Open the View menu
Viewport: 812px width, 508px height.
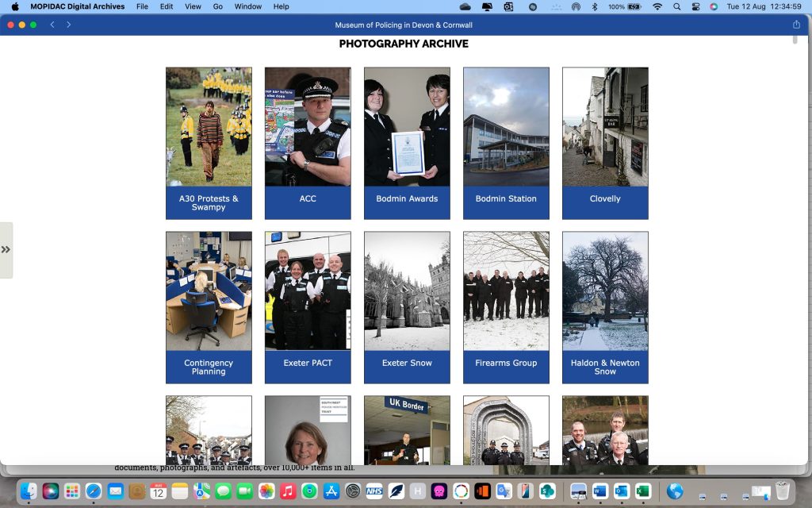click(x=193, y=6)
